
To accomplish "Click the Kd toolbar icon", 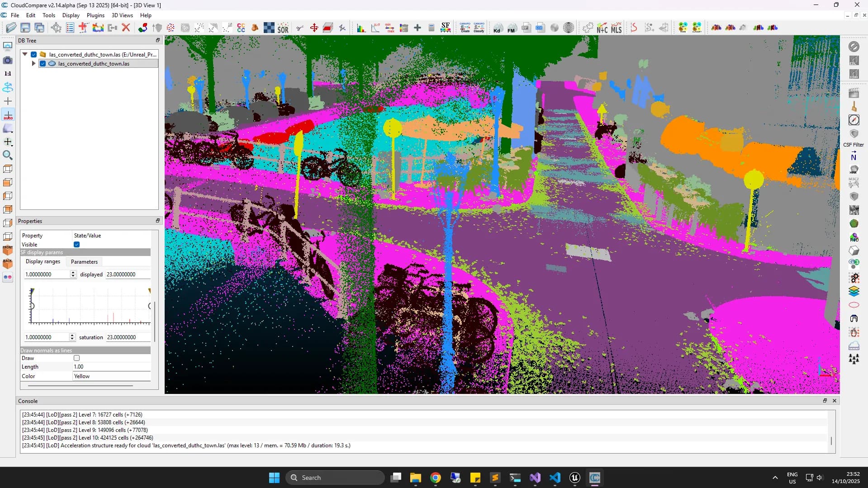I will coord(497,28).
